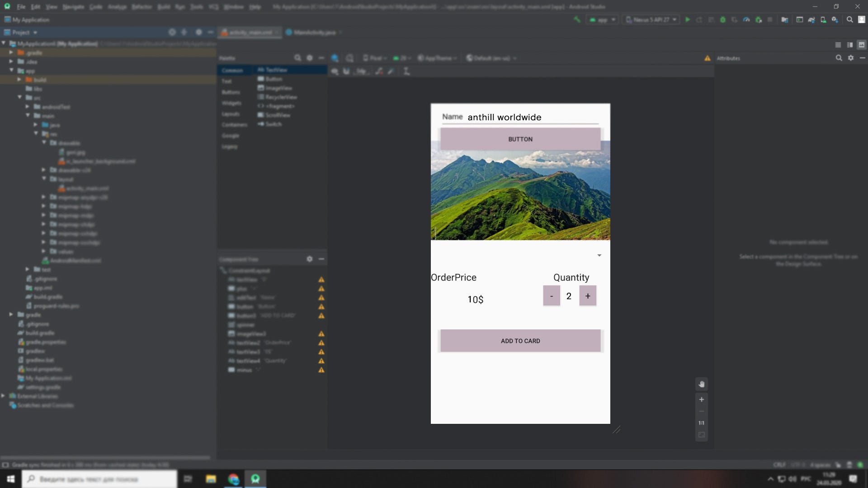Toggle warning indicator on button component

[321, 306]
